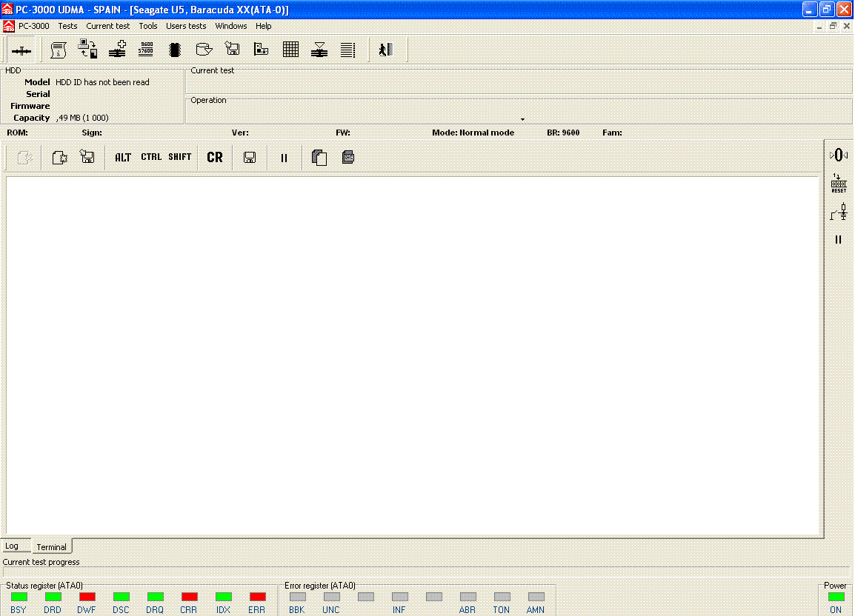
Task: Open the Tools menu
Action: pos(147,26)
